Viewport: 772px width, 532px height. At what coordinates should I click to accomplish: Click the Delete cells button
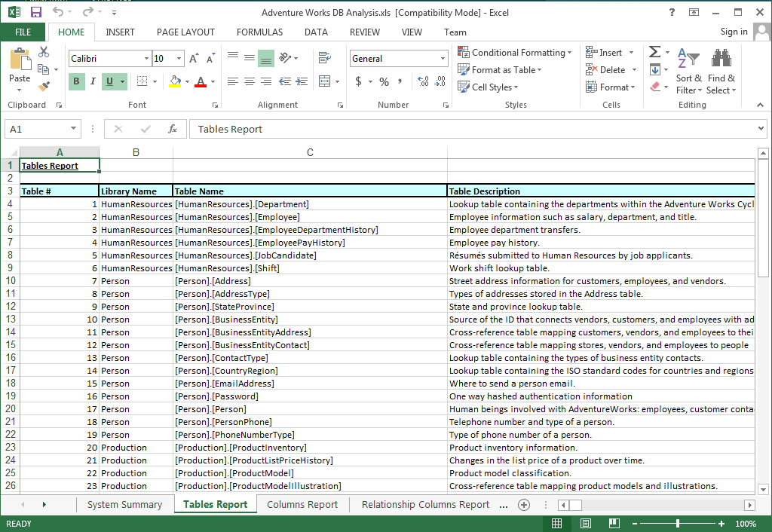point(605,70)
